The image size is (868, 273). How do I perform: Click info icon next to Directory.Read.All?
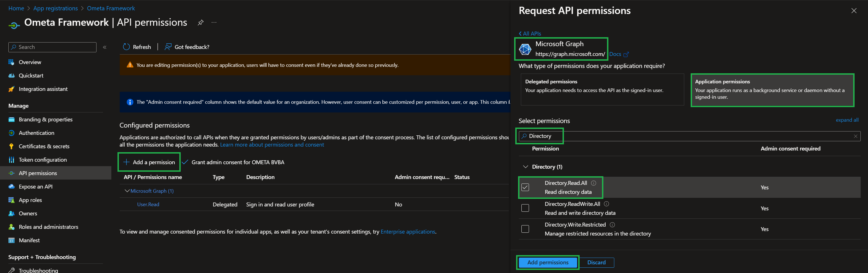[594, 183]
